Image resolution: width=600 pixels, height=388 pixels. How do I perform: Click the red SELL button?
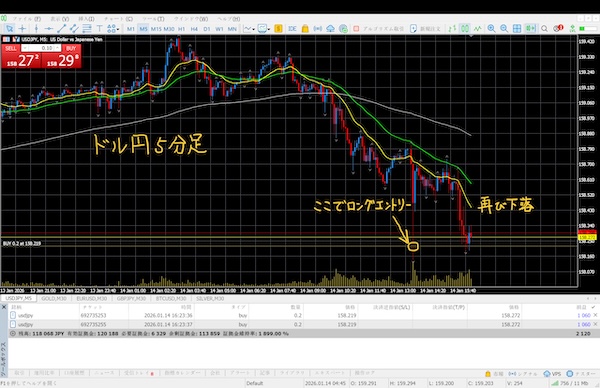pyautogui.click(x=11, y=48)
